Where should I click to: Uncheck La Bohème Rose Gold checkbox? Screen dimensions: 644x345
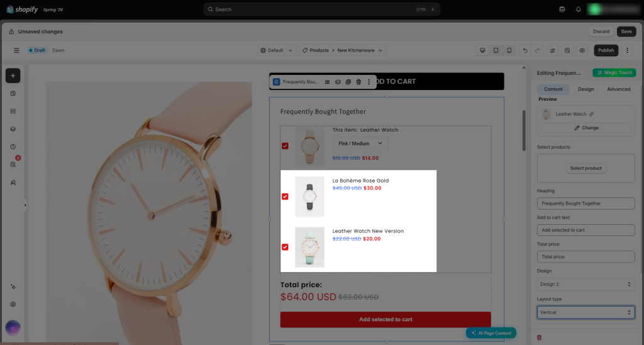285,196
